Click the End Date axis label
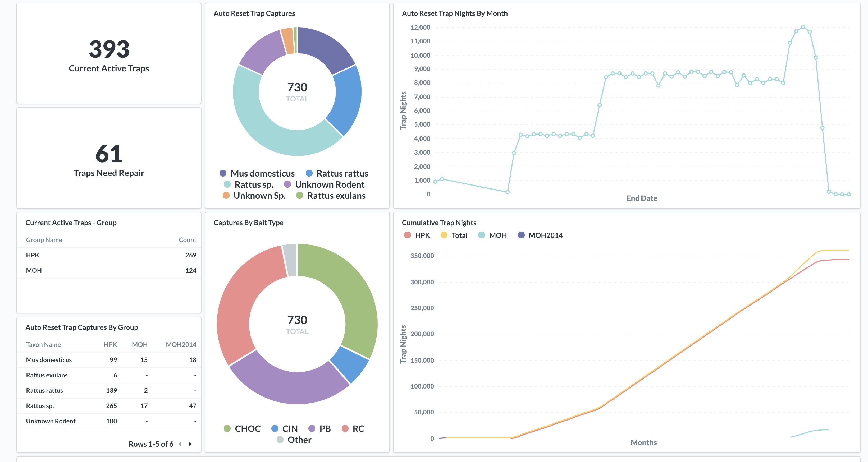Screen dimensions: 868x462 click(x=642, y=198)
